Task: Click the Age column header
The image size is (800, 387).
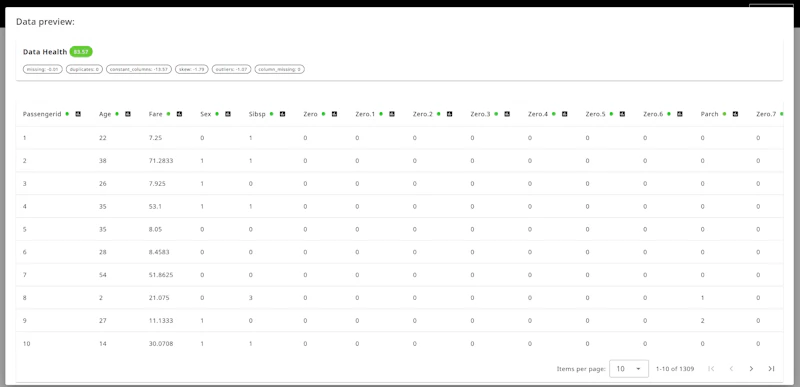Action: (105, 114)
